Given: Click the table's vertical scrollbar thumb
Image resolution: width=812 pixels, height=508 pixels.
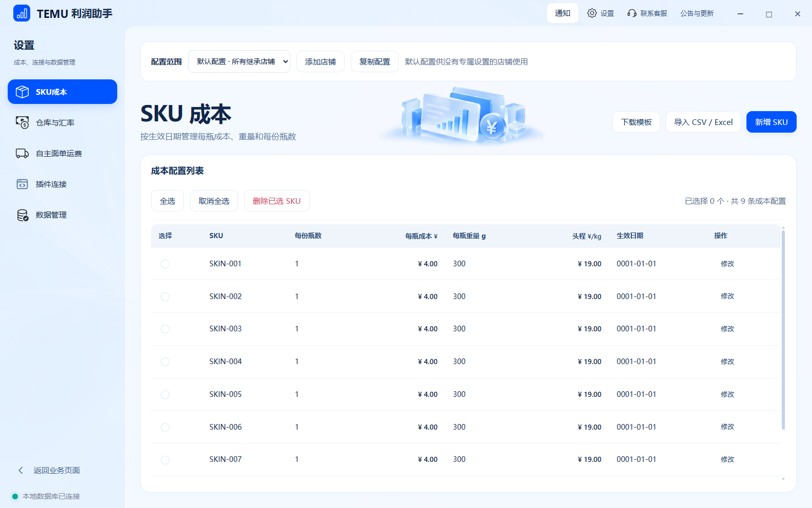Looking at the screenshot, I should coord(783,330).
